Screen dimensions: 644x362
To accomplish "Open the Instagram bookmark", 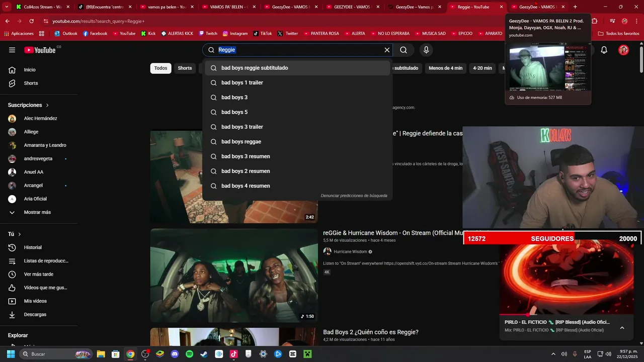I will pyautogui.click(x=235, y=34).
